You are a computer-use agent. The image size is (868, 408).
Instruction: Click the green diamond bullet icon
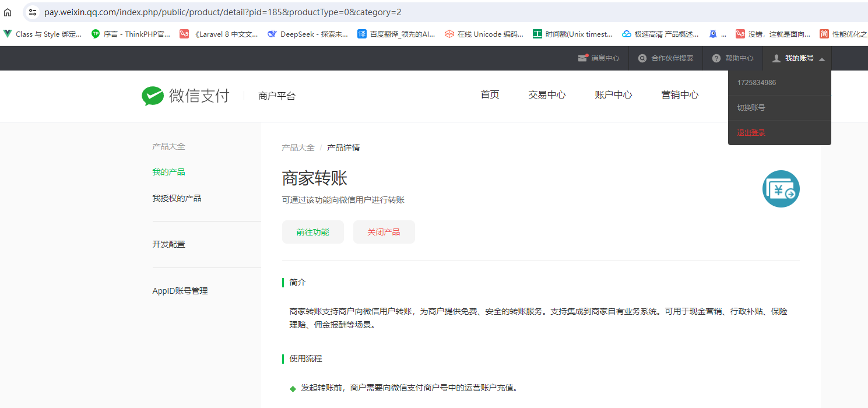click(293, 389)
